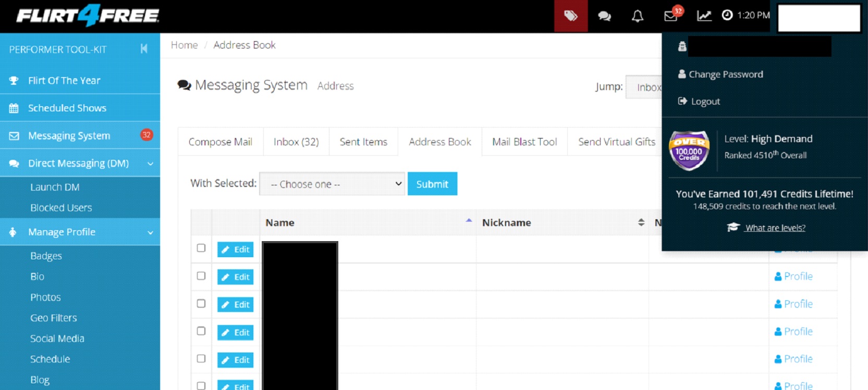
Task: Sort the list by Nickname column
Action: point(641,222)
